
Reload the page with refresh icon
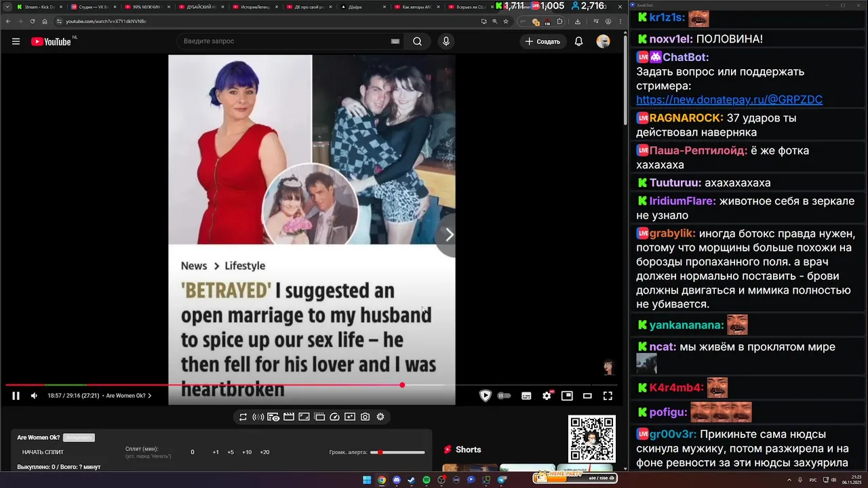(x=32, y=21)
